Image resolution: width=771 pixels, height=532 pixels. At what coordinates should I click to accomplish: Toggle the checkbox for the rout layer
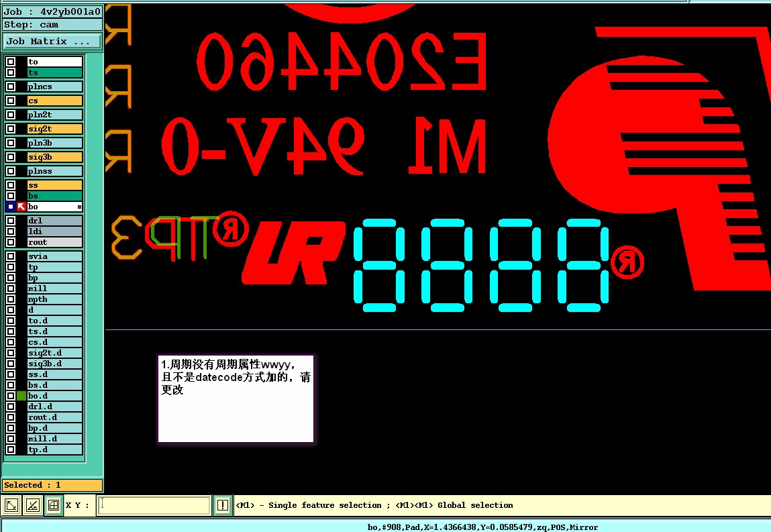coord(10,242)
